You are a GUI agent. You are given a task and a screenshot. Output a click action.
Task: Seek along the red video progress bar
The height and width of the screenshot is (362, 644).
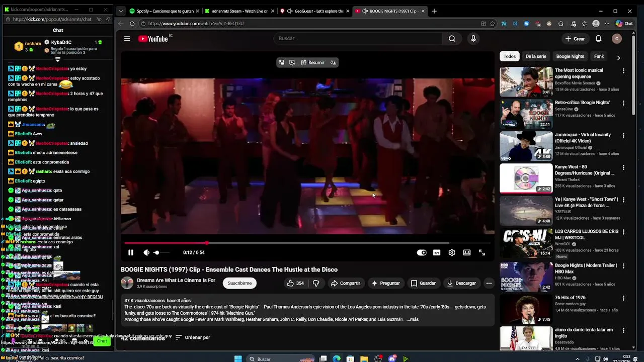(x=307, y=243)
